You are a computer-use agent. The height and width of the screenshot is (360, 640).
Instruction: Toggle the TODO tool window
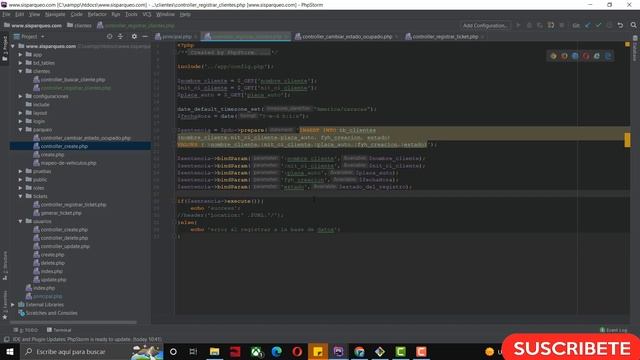coord(26,330)
